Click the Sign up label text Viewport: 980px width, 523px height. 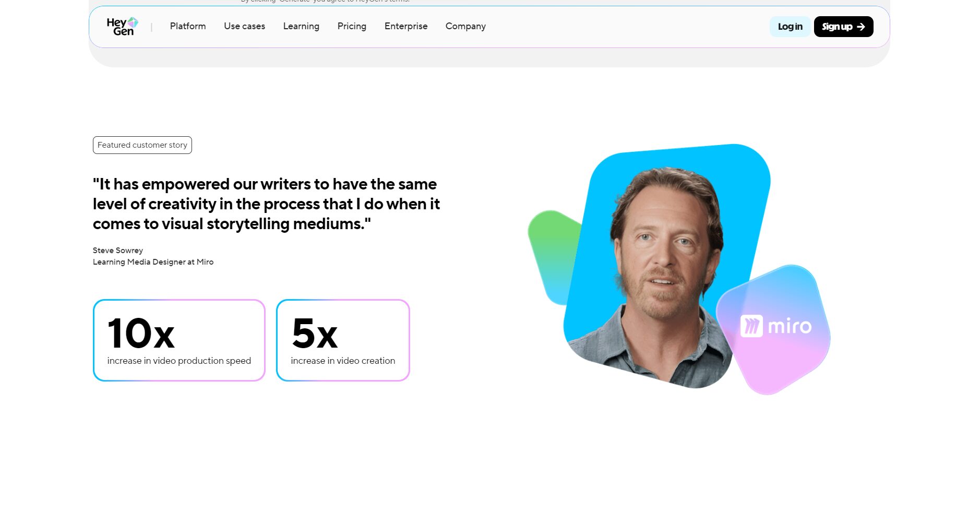pos(836,27)
